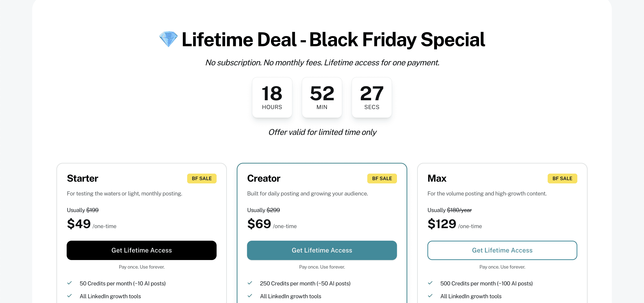Click the Starter plan BF SALE badge

click(202, 178)
